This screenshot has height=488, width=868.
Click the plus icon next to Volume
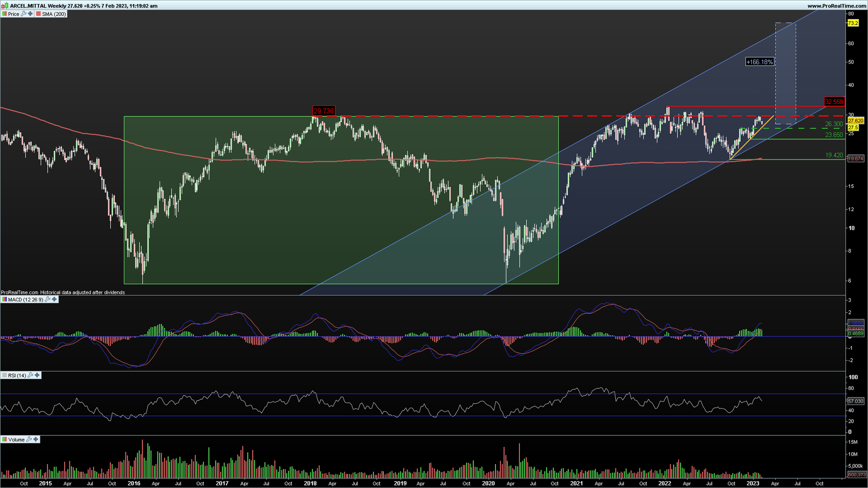(36, 440)
